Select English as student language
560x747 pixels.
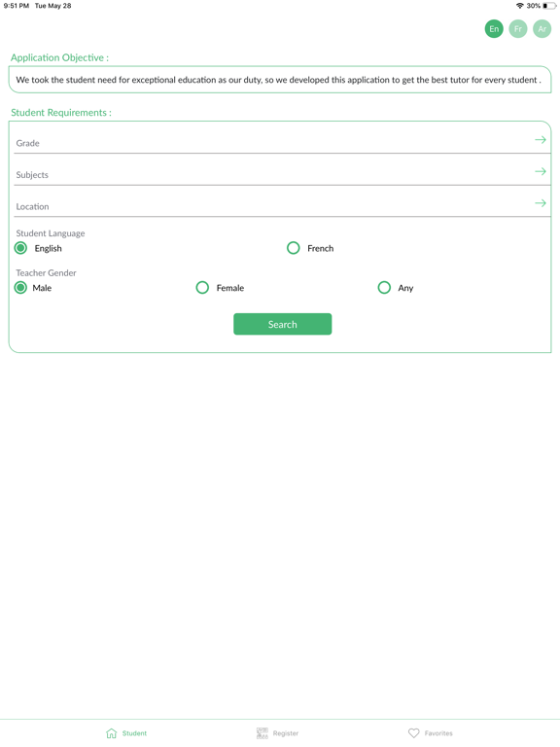coord(20,248)
